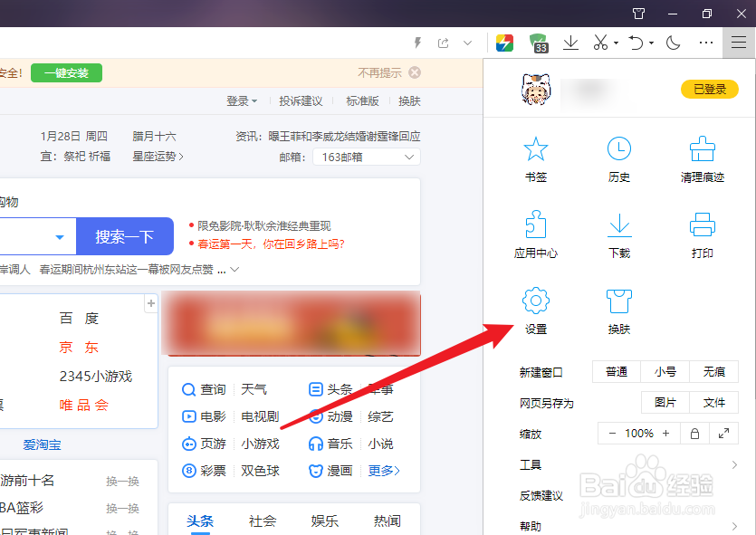Viewport: 756px width, 535px height.
Task: Click the colorful lightning extension icon
Action: (x=504, y=43)
